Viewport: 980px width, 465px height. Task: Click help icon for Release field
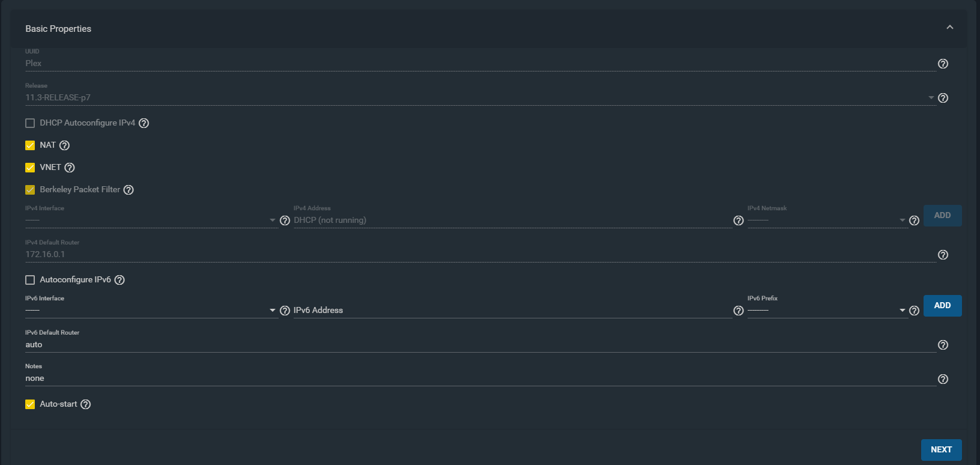coord(943,98)
